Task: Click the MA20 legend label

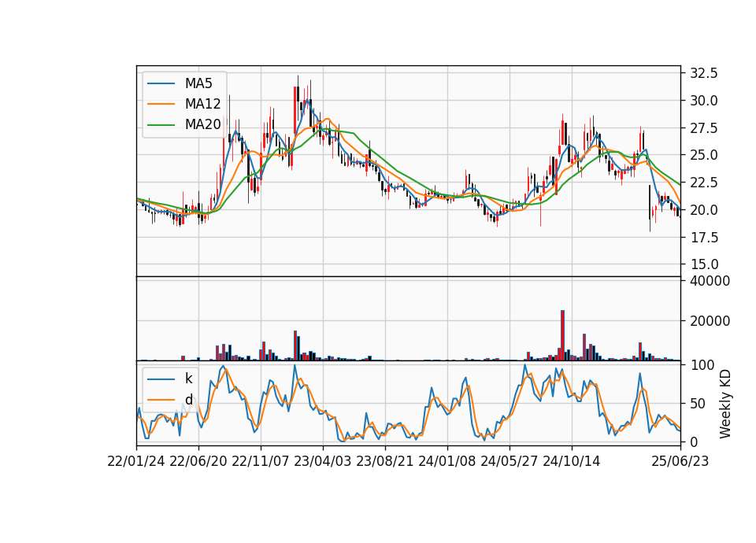Action: 202,125
